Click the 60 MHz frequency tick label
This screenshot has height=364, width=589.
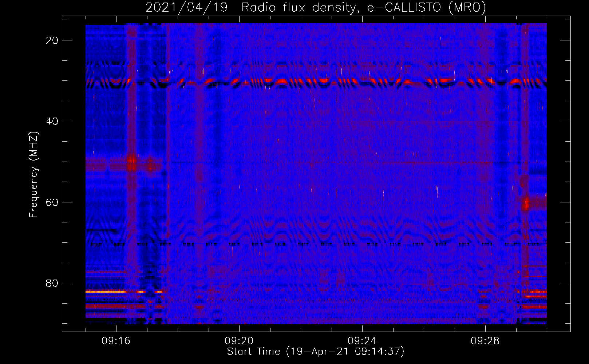coord(52,202)
